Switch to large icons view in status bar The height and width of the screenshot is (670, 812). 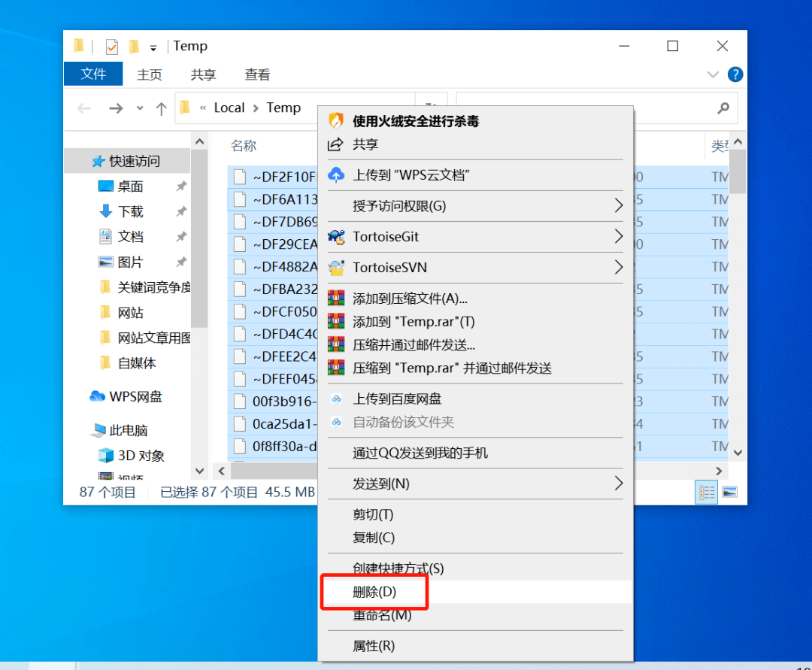tap(729, 492)
